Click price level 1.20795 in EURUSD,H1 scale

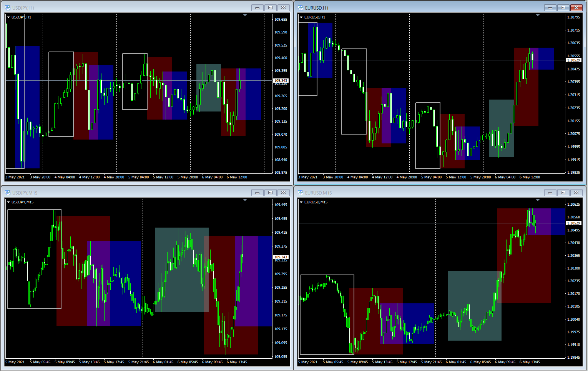(574, 17)
